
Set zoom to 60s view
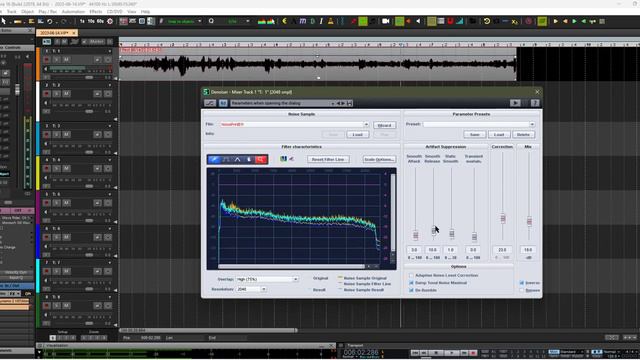point(100,21)
